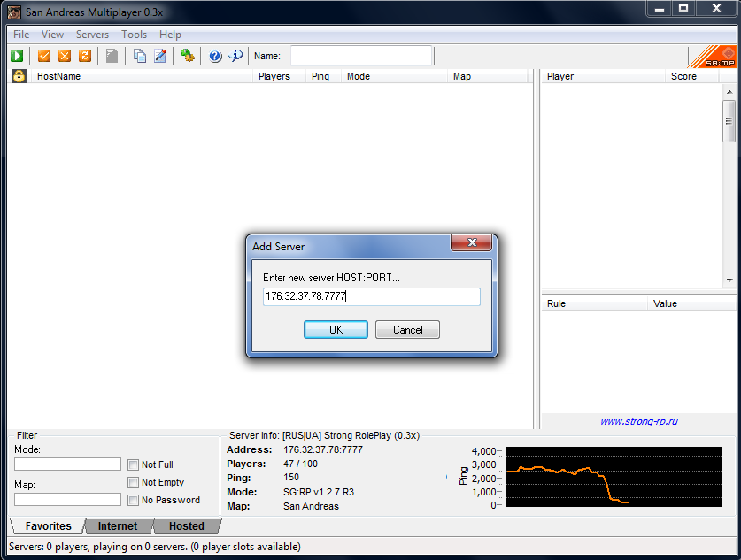Switch to the Internet tab
The width and height of the screenshot is (741, 560).
[x=118, y=526]
